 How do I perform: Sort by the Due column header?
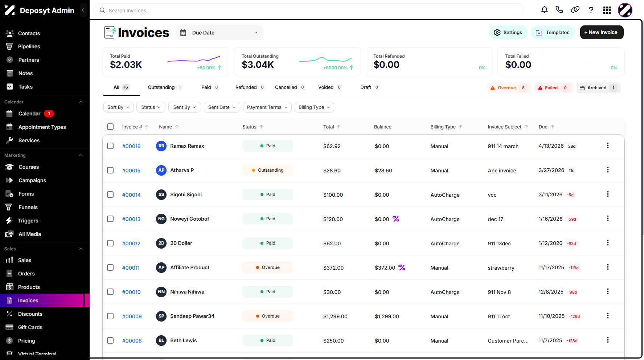(x=546, y=127)
